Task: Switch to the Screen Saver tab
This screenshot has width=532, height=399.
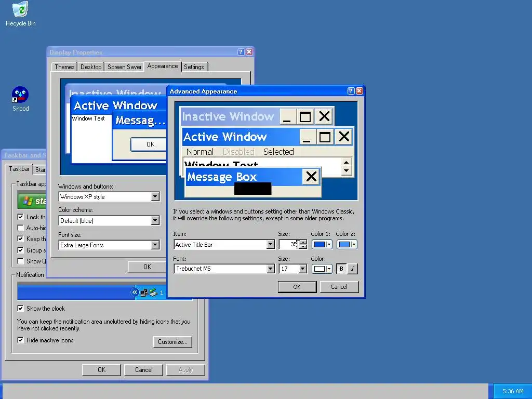Action: pos(124,67)
